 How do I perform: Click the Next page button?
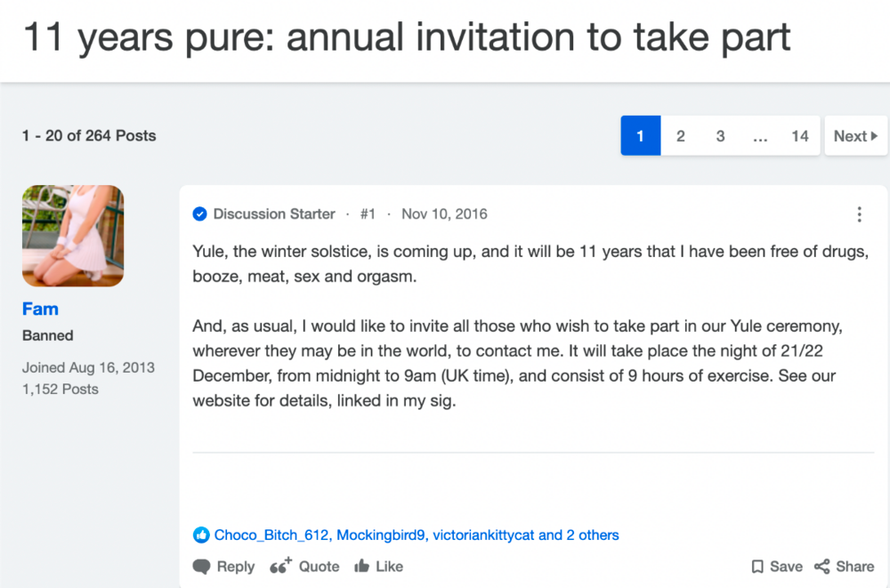click(x=856, y=135)
